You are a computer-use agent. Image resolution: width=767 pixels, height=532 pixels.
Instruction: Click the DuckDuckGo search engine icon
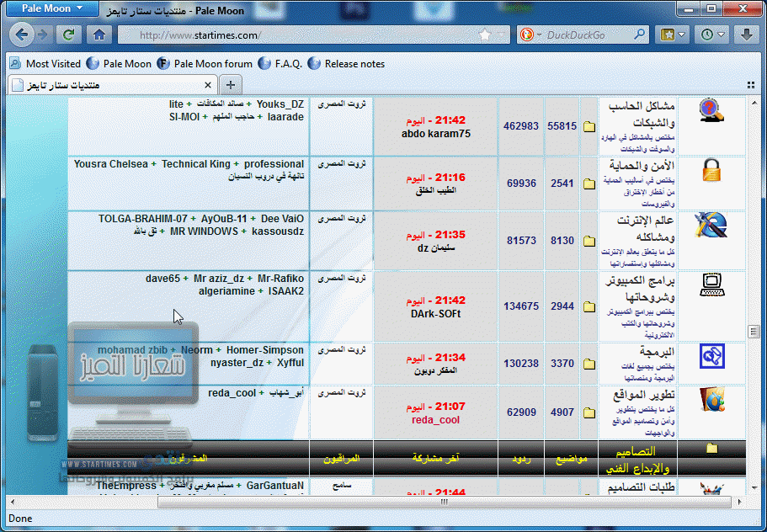[x=527, y=35]
